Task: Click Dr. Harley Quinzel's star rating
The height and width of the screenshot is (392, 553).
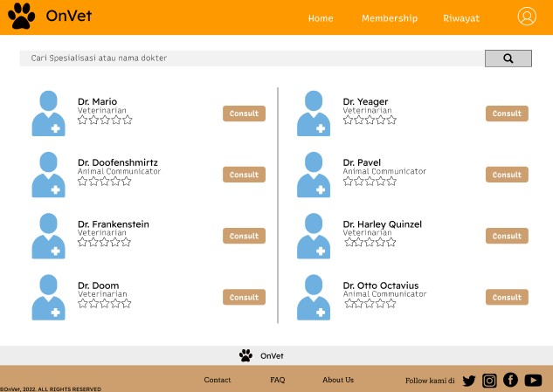Action: point(370,242)
